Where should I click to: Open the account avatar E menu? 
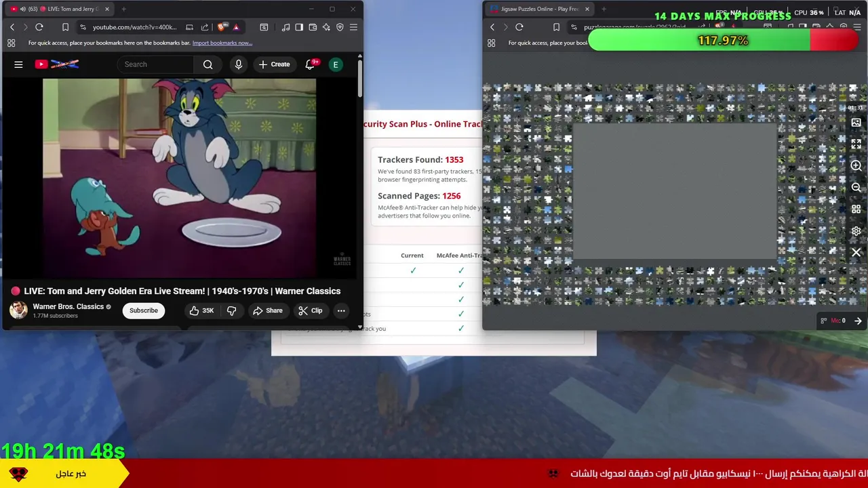point(335,64)
